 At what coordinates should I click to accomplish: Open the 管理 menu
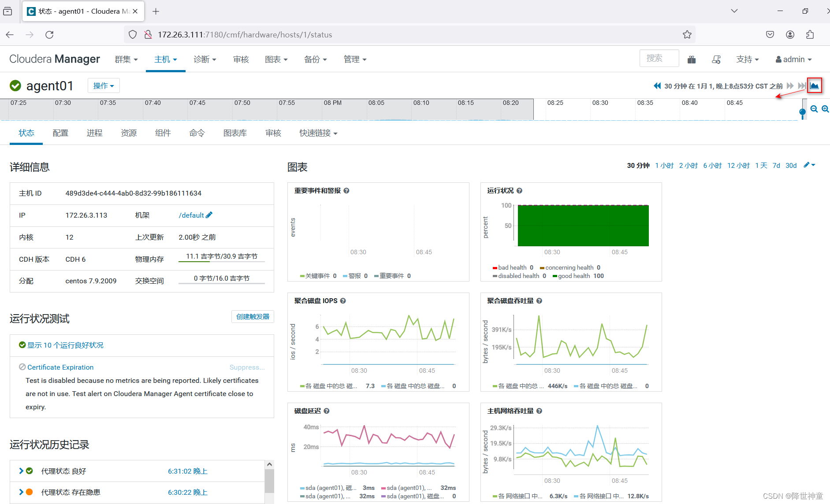[355, 59]
